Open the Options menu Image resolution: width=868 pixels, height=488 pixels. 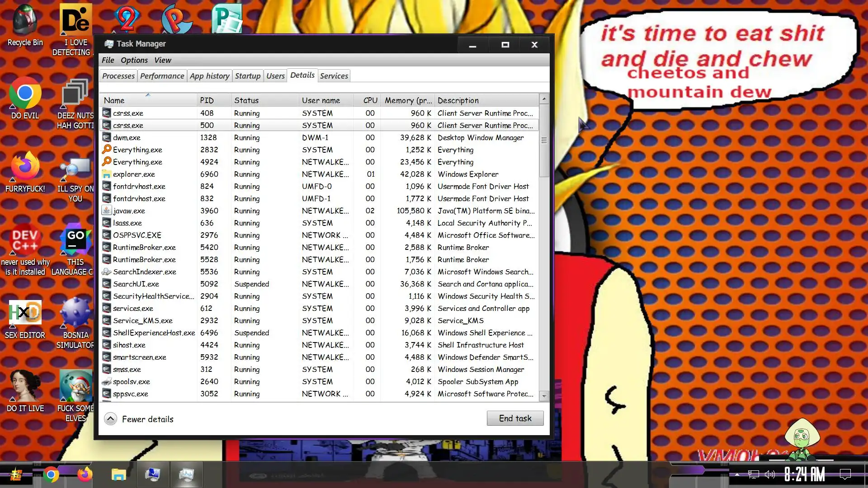click(134, 60)
